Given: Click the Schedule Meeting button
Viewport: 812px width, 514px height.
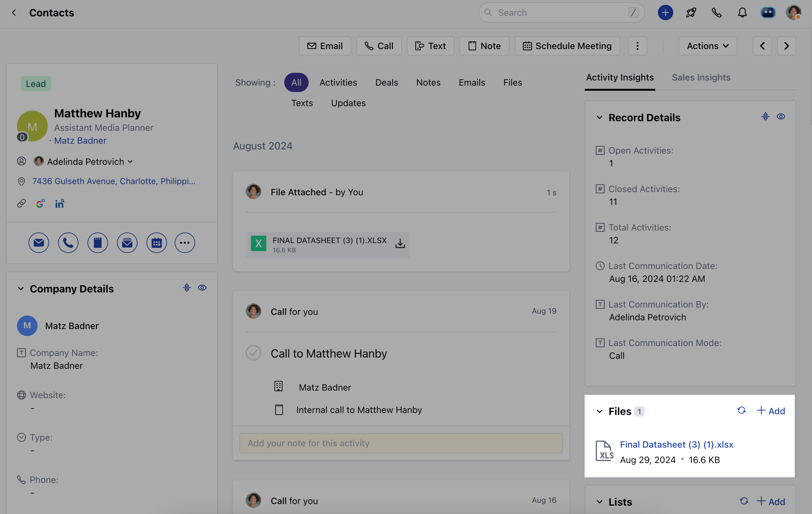Looking at the screenshot, I should click(567, 46).
